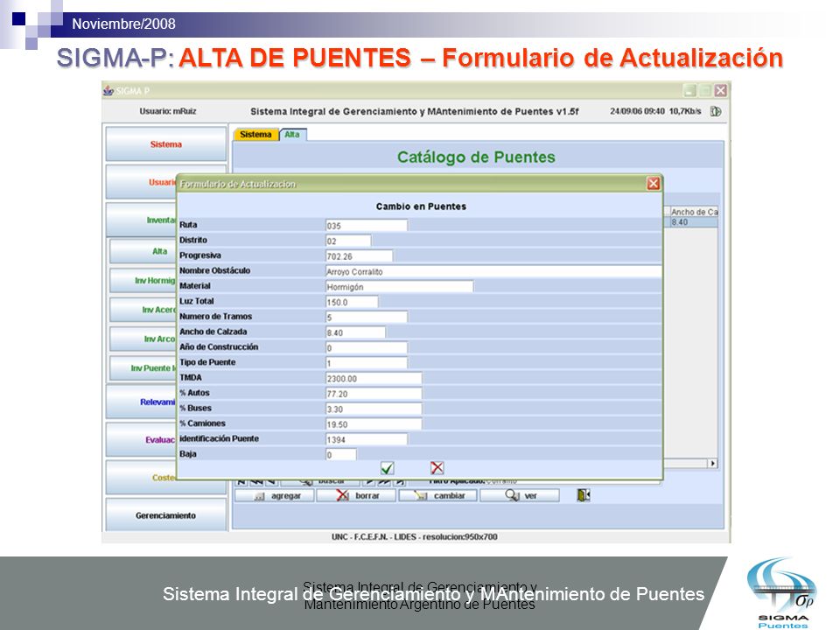Click the identificación Puente input field

pyautogui.click(x=367, y=439)
